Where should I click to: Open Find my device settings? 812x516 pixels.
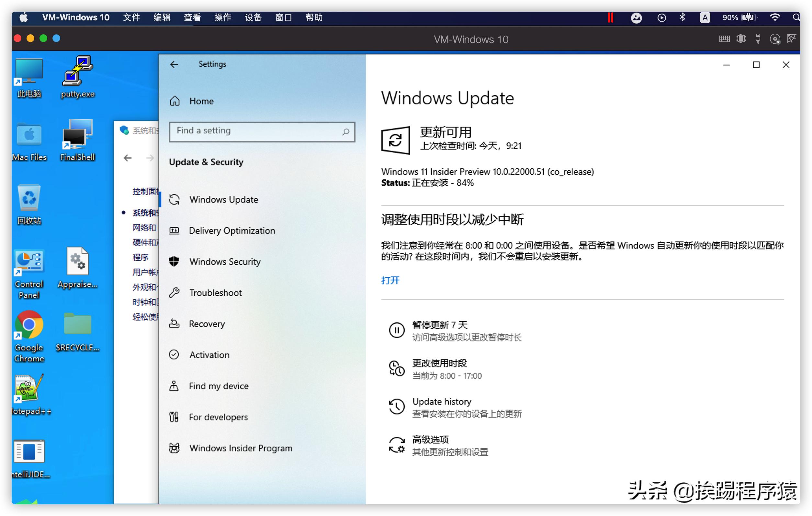(x=219, y=386)
